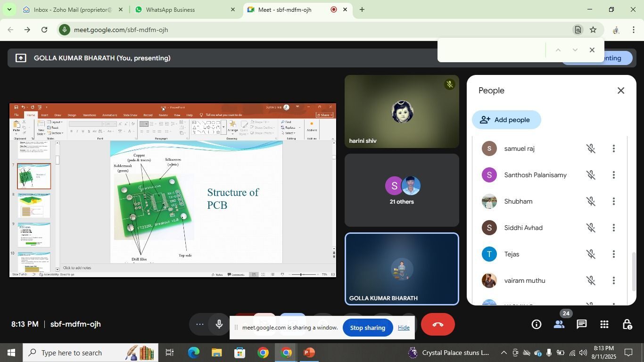
Task: Mute Shubham's microphone
Action: (x=590, y=202)
